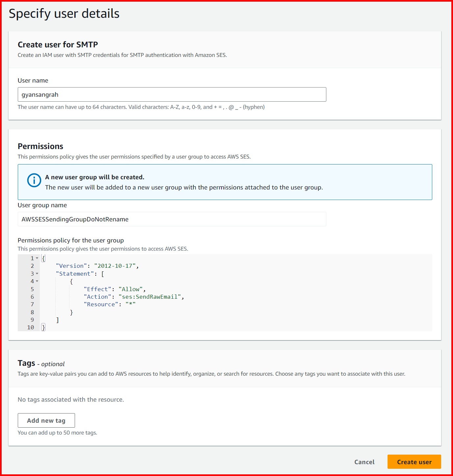
Task: Click Add new tag
Action: [46, 420]
